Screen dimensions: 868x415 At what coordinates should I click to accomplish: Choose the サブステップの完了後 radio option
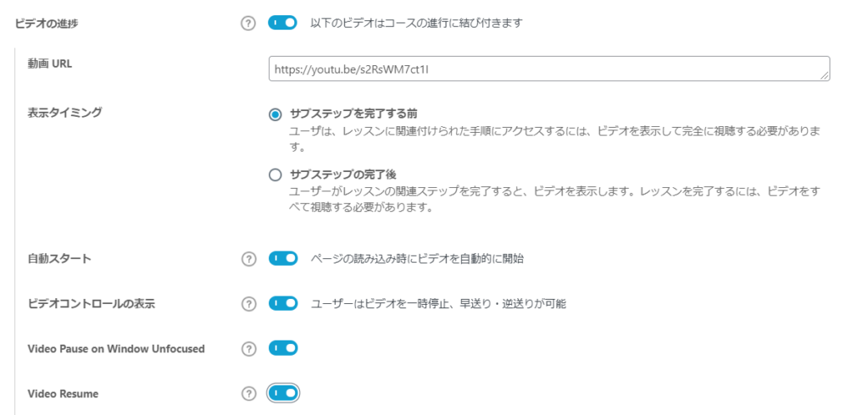[275, 175]
